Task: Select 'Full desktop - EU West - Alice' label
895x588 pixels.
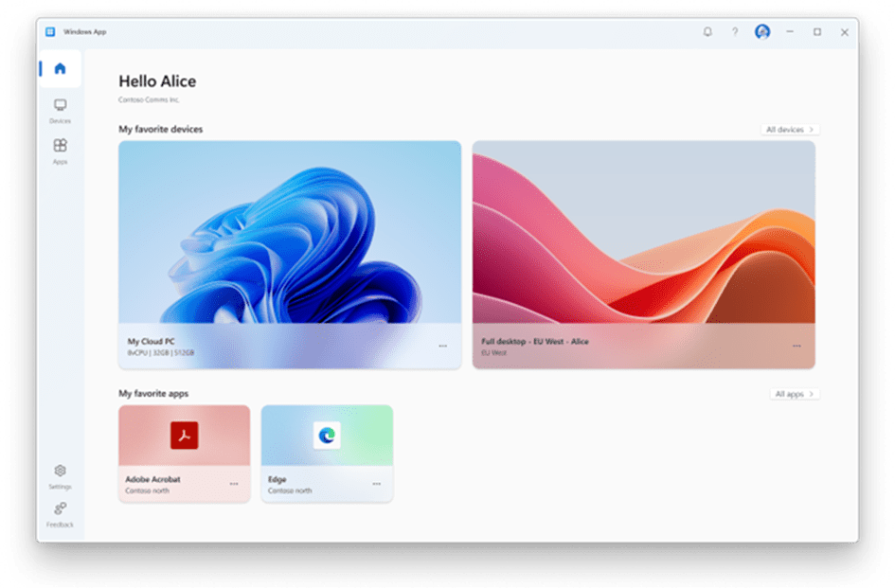Action: pyautogui.click(x=535, y=342)
